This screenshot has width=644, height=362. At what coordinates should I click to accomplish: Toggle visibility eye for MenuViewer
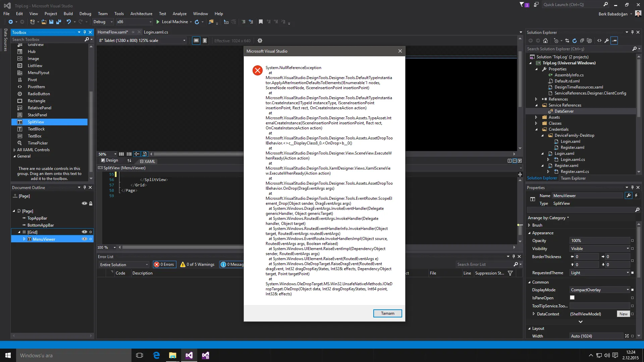84,239
